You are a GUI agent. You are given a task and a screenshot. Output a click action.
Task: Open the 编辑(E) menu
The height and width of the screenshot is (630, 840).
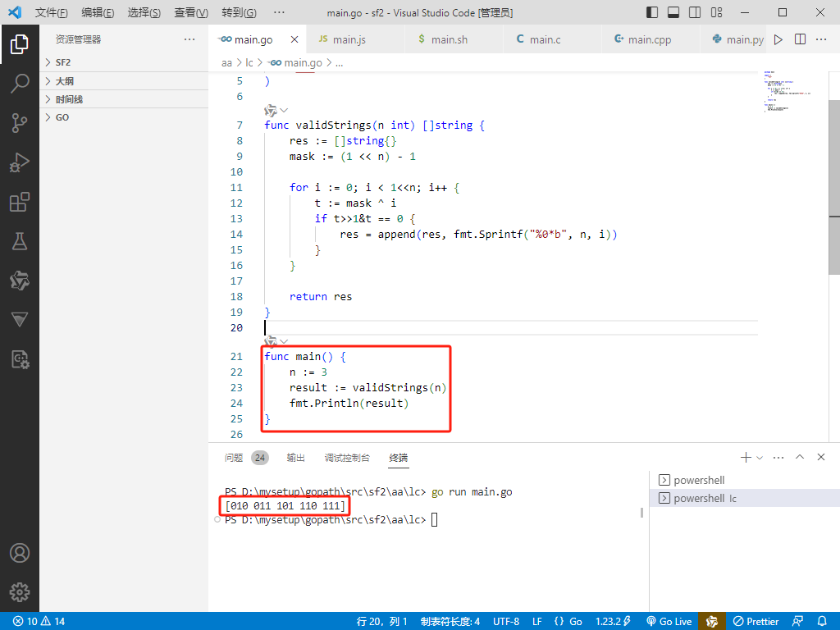tap(98, 12)
